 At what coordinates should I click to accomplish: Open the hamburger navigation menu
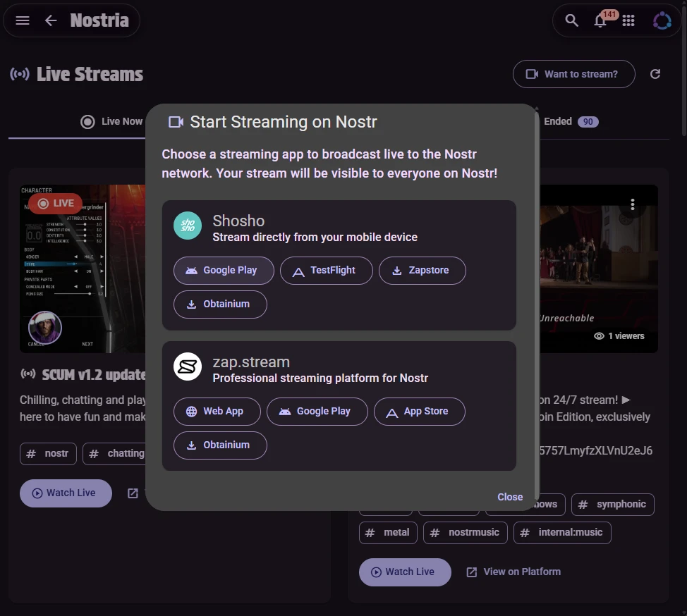(x=23, y=20)
